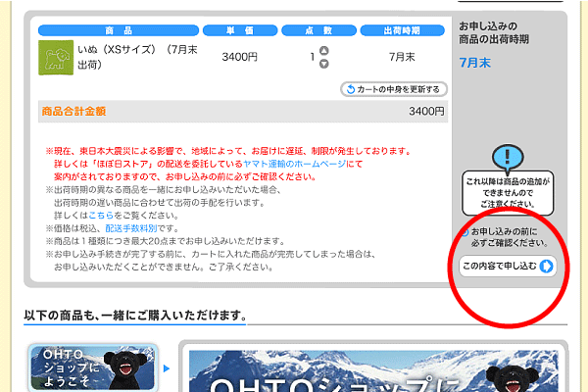This screenshot has width=588, height=392.
Task: Click the green dog product thumbnail
Action: (x=55, y=57)
